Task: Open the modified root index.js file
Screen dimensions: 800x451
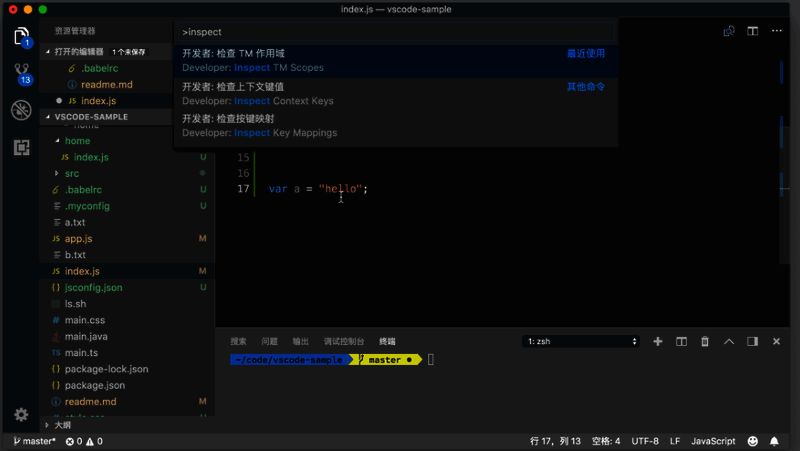Action: pyautogui.click(x=82, y=271)
